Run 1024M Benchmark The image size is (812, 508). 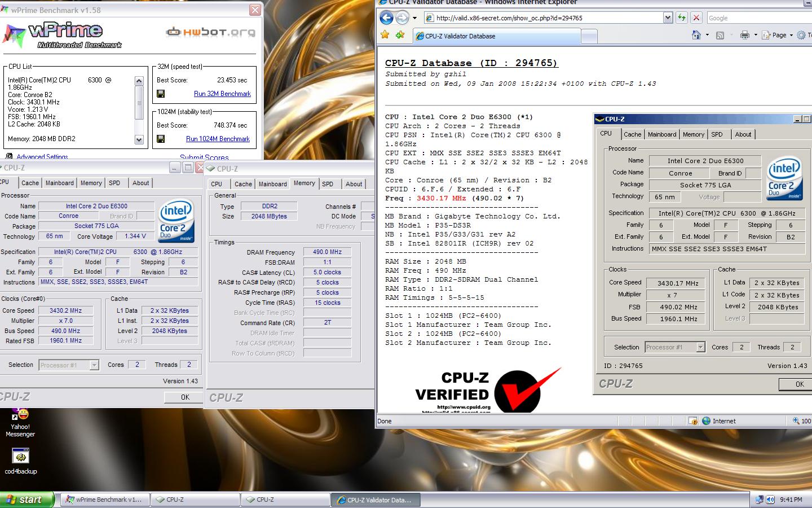218,139
